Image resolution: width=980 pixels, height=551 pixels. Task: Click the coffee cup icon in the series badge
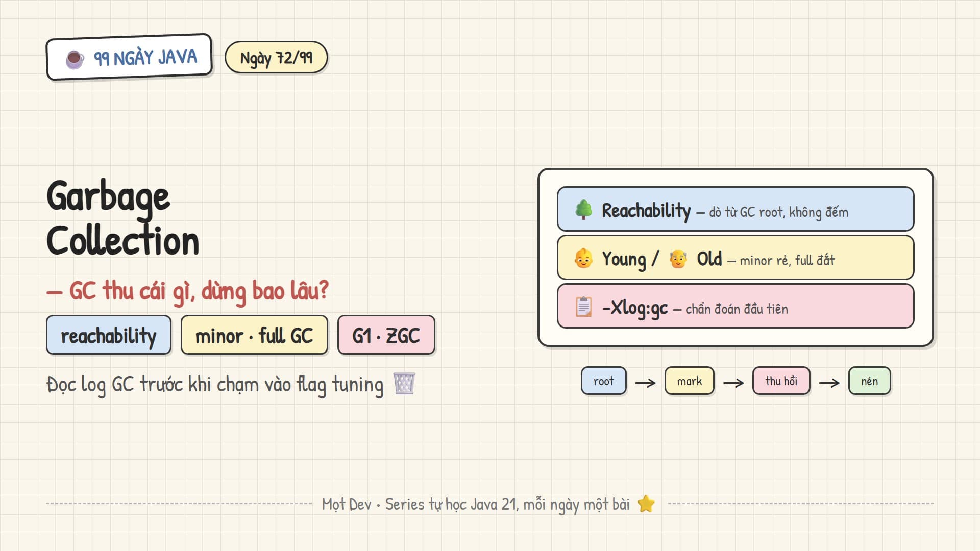75,59
